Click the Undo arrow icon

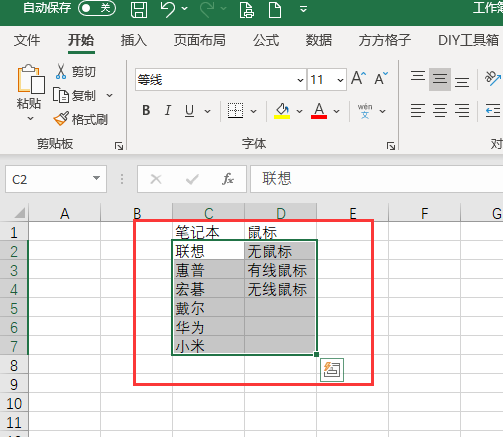click(x=168, y=9)
